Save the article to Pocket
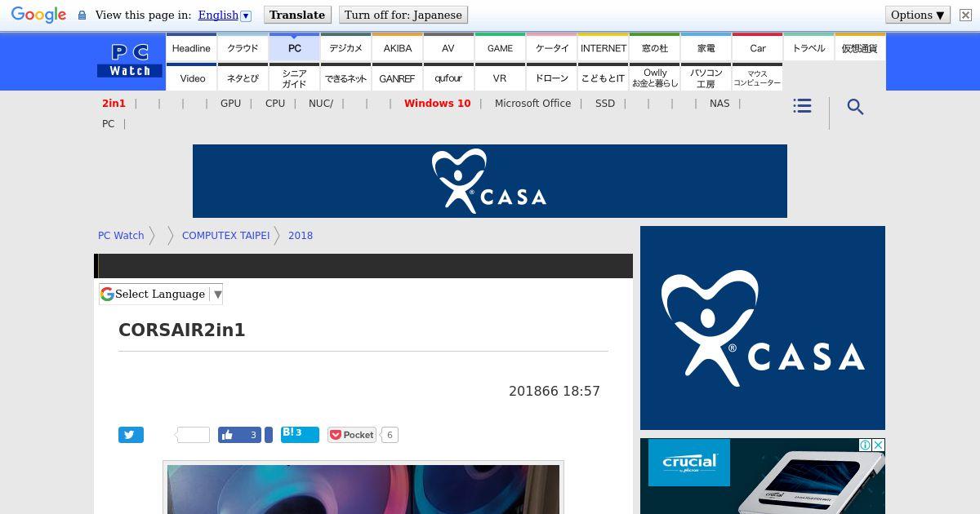The width and height of the screenshot is (980, 514). click(352, 435)
